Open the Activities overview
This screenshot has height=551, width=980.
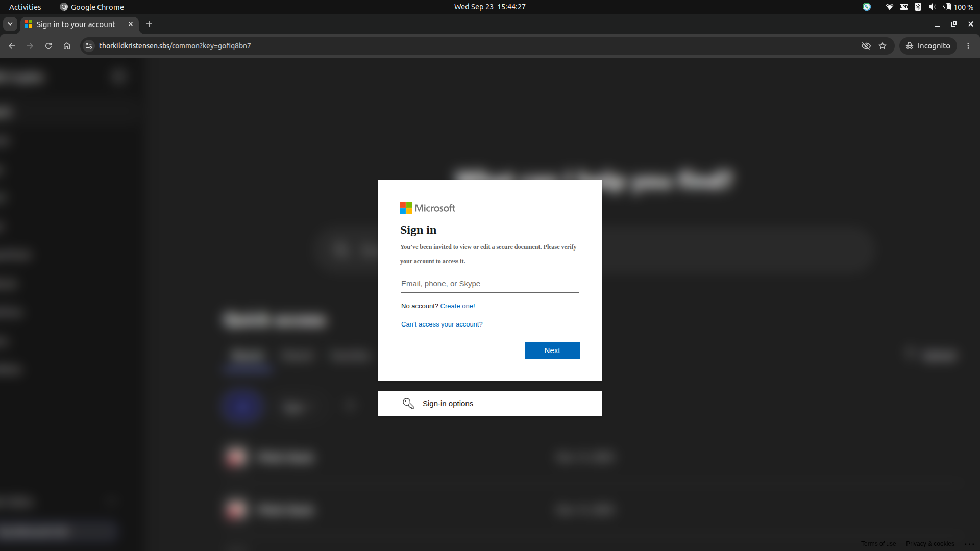25,7
